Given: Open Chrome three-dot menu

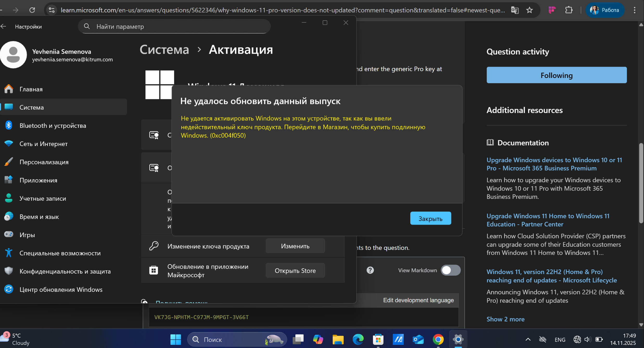Looking at the screenshot, I should [634, 10].
